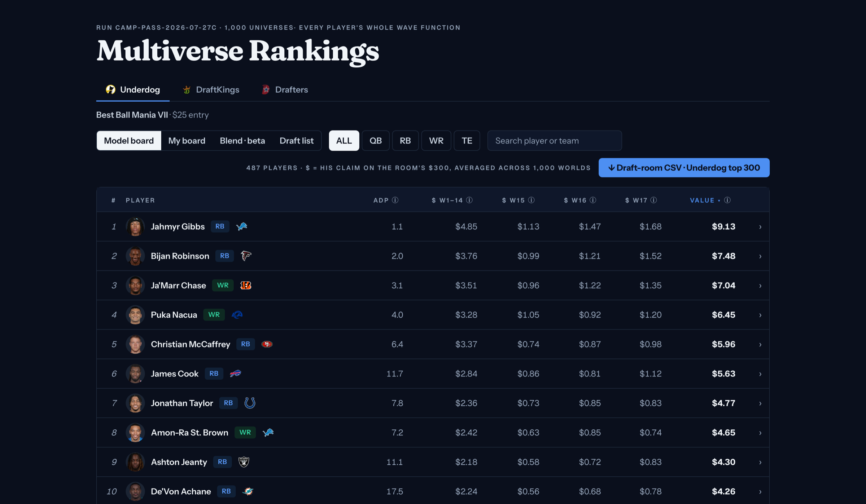Sort by the PLAYER column header
Image resolution: width=866 pixels, height=504 pixels.
click(140, 200)
